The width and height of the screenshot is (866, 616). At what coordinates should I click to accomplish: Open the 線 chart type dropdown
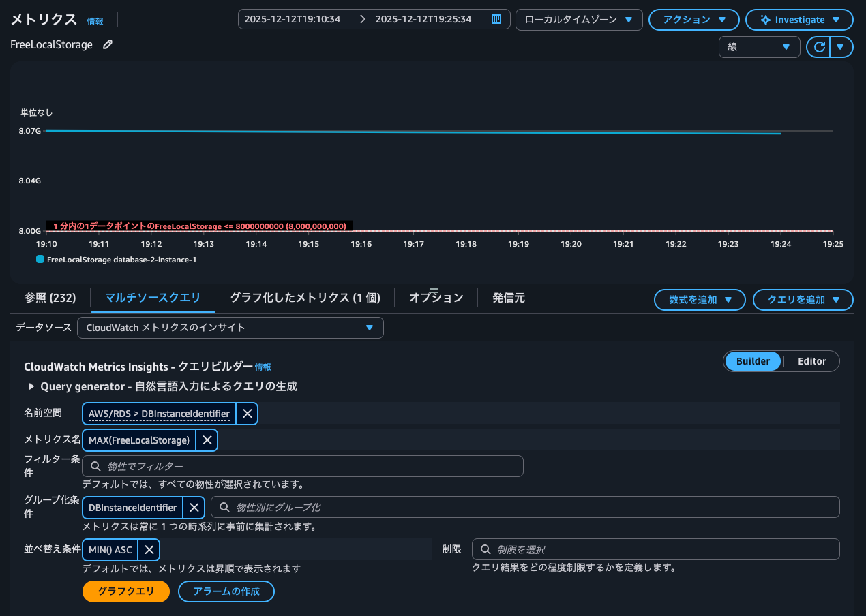pyautogui.click(x=759, y=47)
